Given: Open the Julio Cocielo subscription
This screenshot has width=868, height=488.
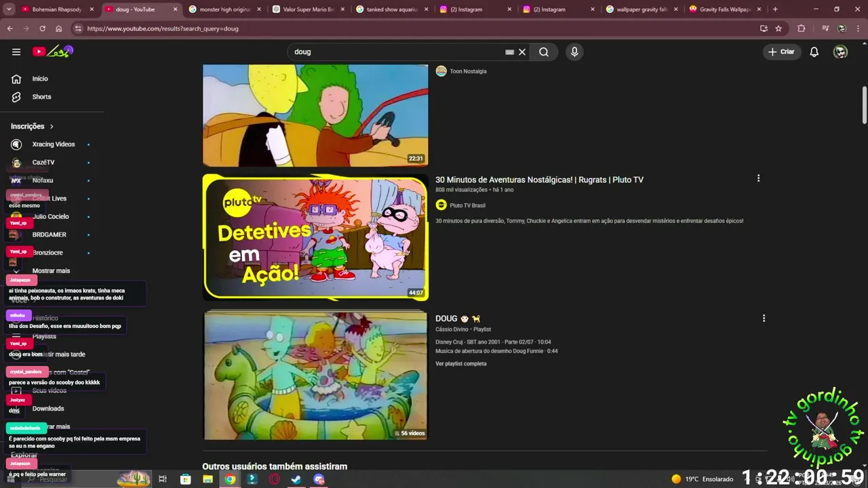Looking at the screenshot, I should pyautogui.click(x=51, y=216).
